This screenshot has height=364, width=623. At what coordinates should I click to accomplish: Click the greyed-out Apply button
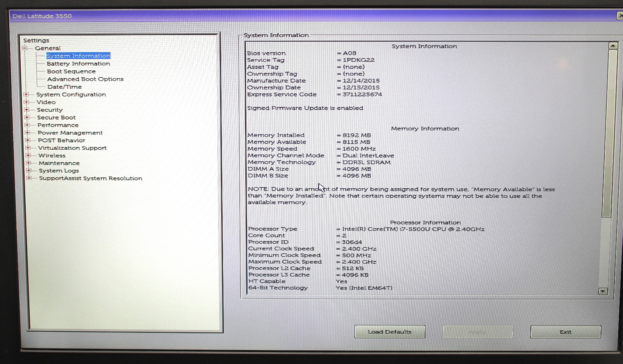click(477, 332)
